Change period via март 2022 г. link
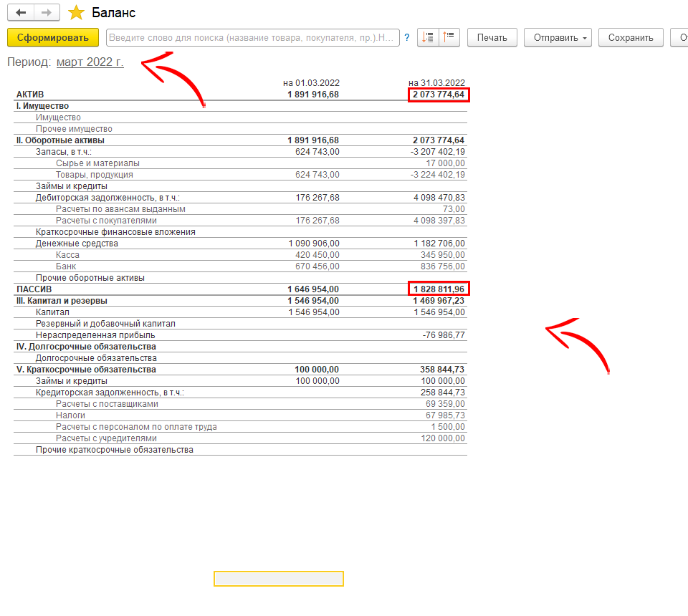 pos(90,62)
